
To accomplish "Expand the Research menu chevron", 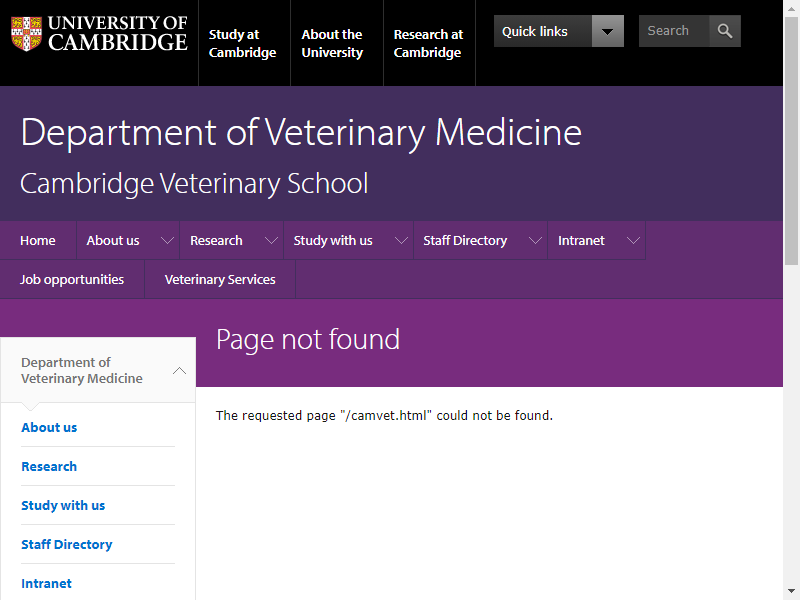I will click(x=271, y=240).
